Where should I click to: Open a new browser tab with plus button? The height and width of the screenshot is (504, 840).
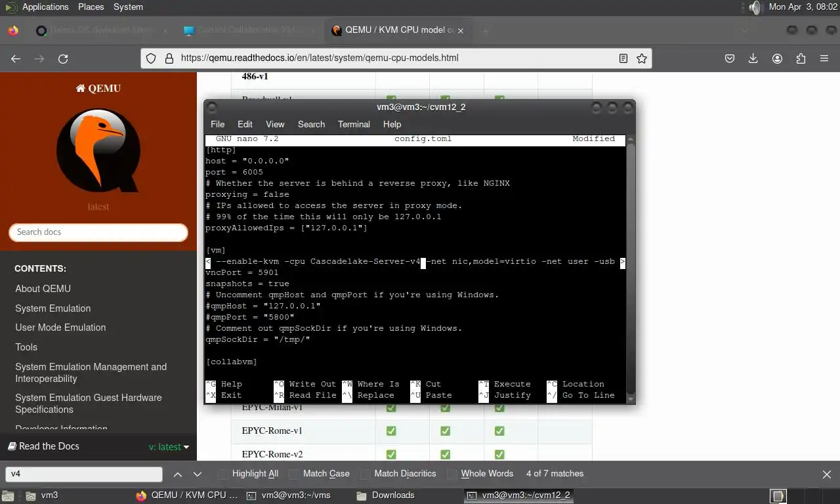[x=486, y=30]
